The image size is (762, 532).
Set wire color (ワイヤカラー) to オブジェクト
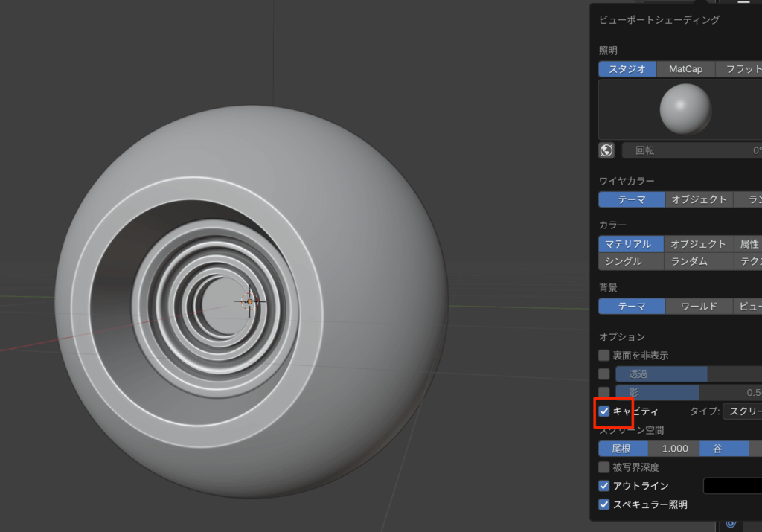click(698, 199)
